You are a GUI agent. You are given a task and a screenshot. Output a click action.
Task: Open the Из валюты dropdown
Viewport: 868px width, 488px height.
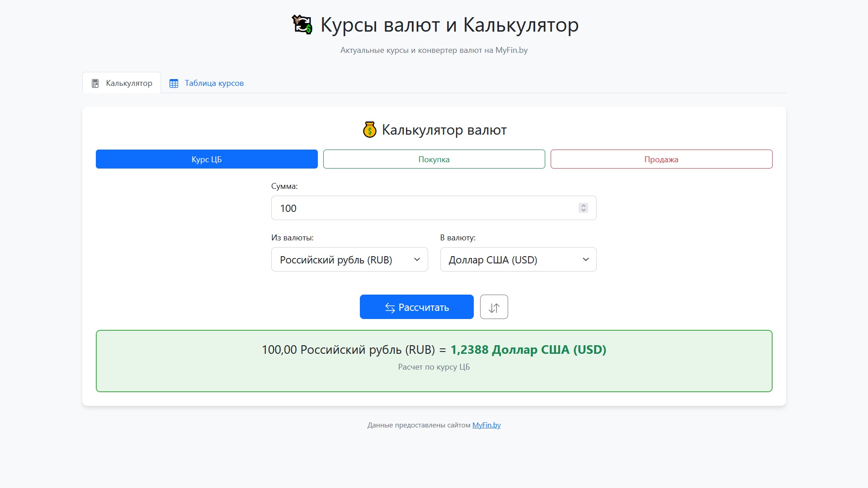point(344,259)
